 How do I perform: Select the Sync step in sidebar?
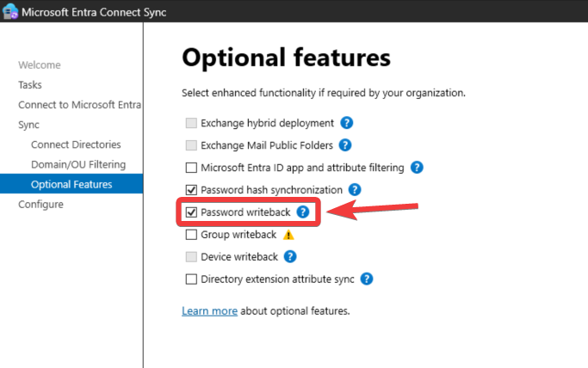coord(28,125)
